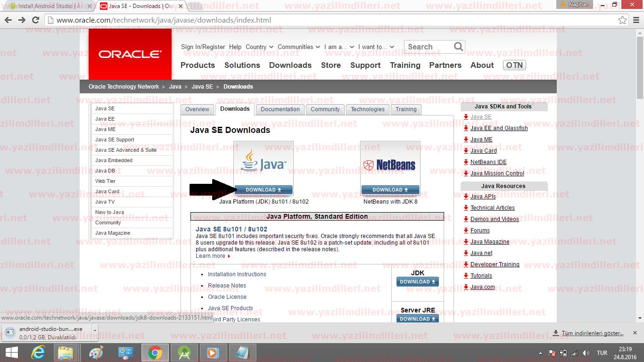The width and height of the screenshot is (644, 362).
Task: Click the Search input field
Action: click(428, 47)
